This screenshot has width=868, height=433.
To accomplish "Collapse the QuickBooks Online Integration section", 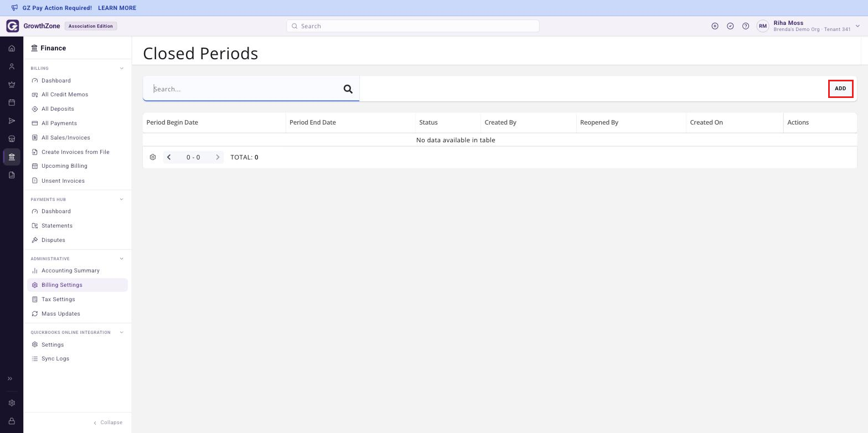I will [122, 332].
